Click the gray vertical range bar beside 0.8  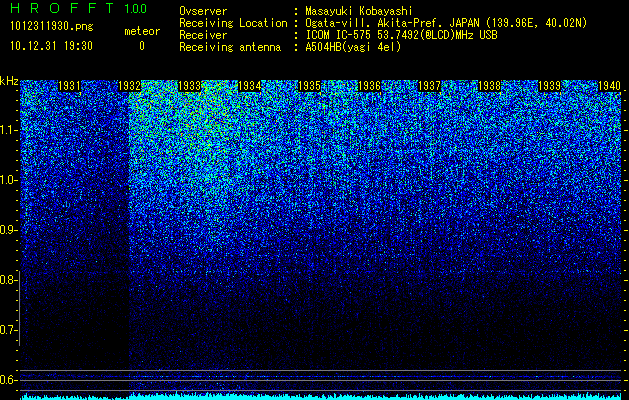click(19, 308)
